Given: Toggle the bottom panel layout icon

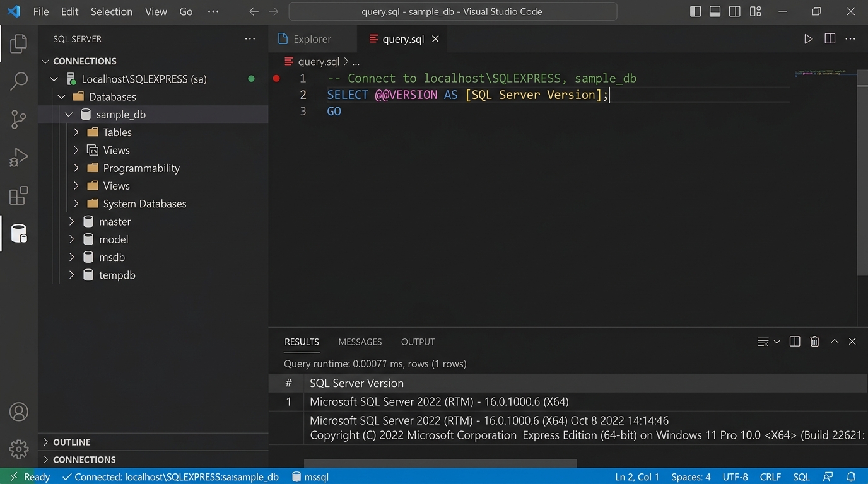Looking at the screenshot, I should pos(715,11).
